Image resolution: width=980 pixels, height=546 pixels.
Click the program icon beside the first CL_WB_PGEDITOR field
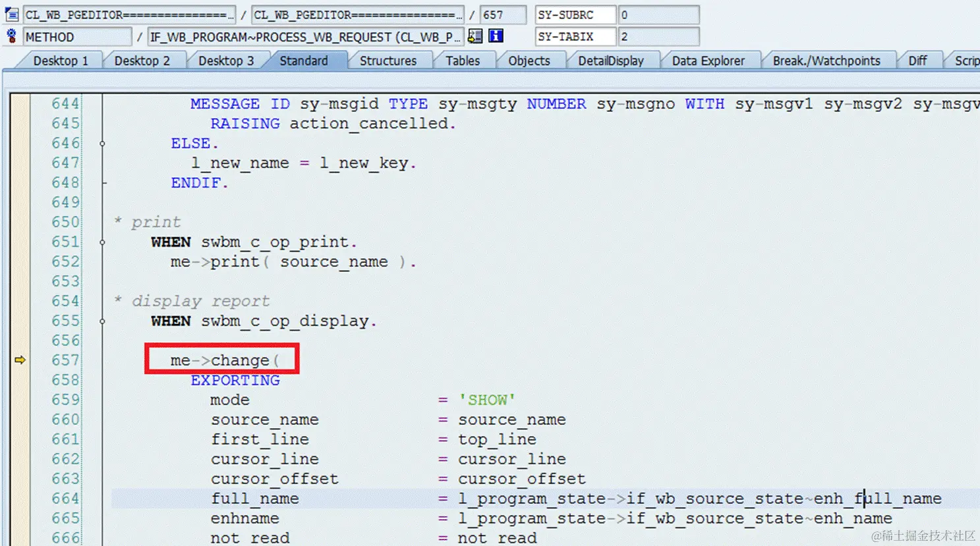point(12,14)
